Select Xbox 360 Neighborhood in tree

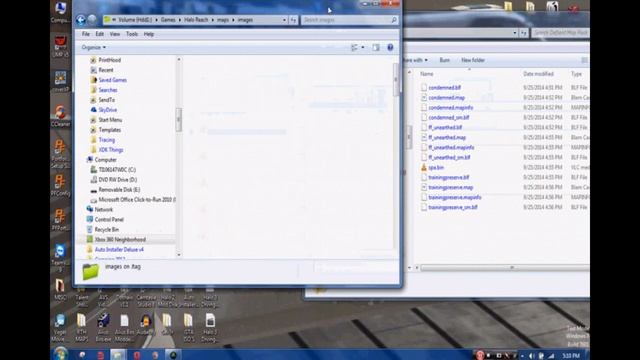coord(120,240)
